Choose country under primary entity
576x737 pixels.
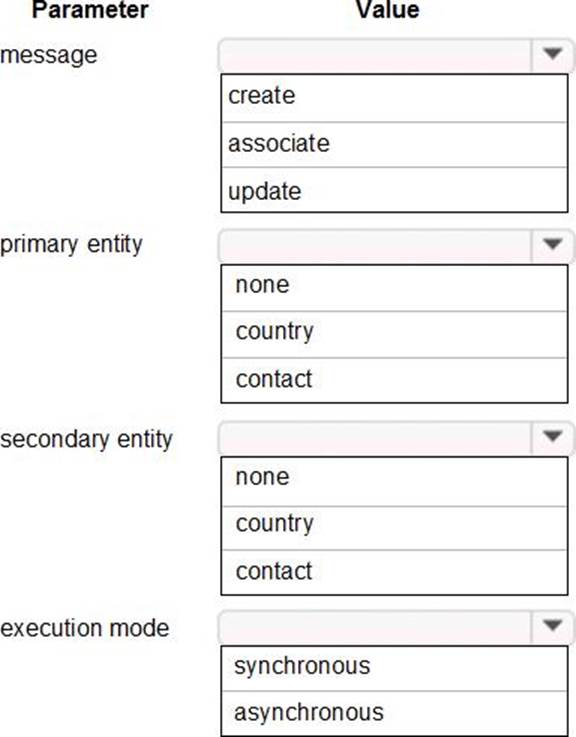(394, 334)
